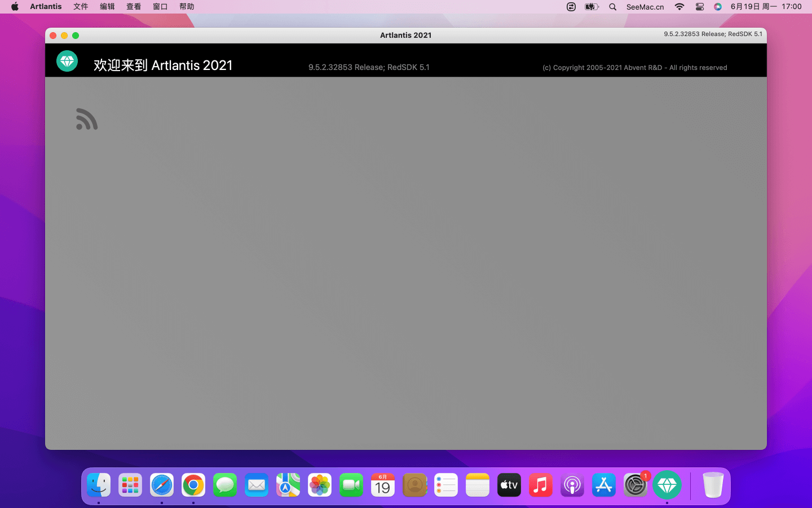Click the Wi-Fi status icon
This screenshot has width=812, height=508.
tap(679, 7)
